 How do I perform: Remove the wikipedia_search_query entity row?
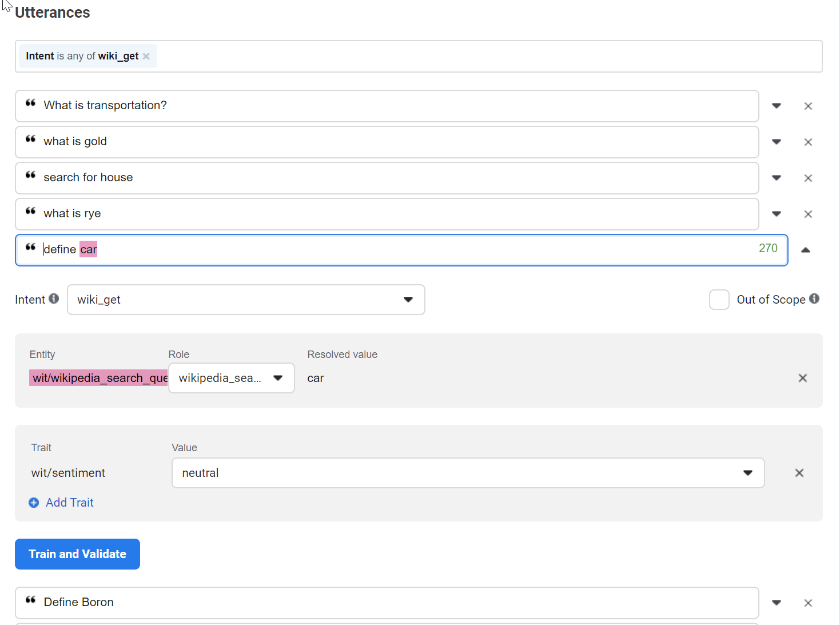(802, 378)
